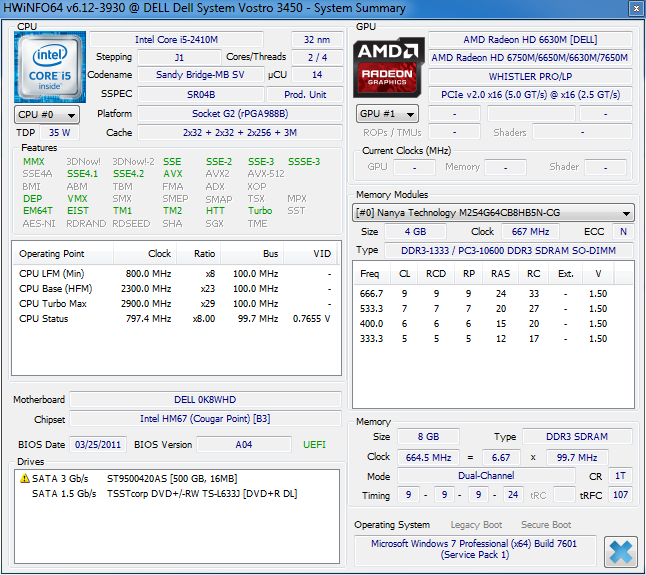Click the CL column header

point(405,274)
